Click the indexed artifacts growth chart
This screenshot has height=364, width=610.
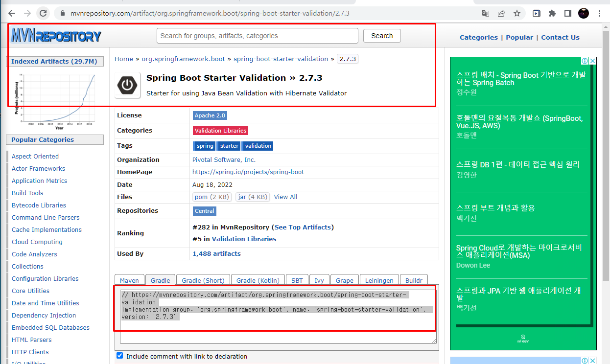point(55,101)
